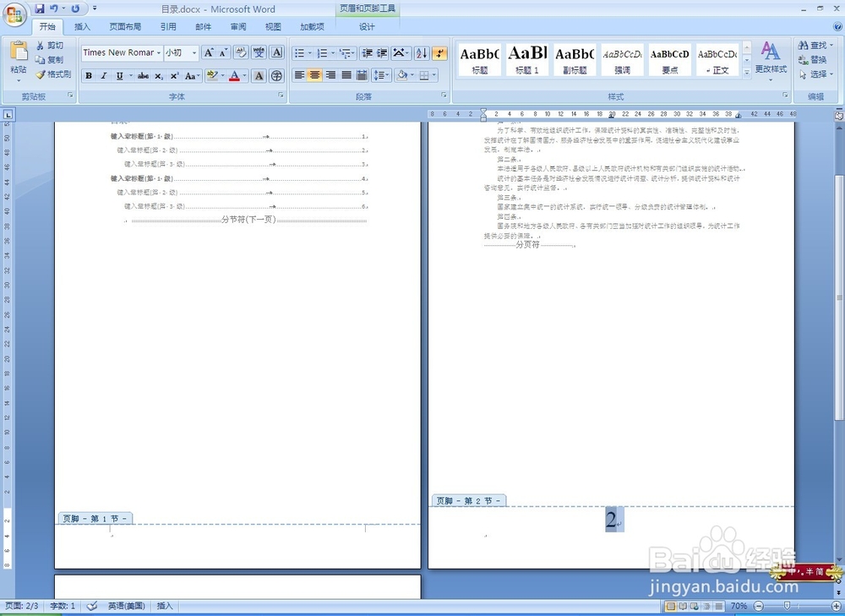Viewport: 845px width, 616px height.
Task: Click the Copy icon
Action: 41,60
